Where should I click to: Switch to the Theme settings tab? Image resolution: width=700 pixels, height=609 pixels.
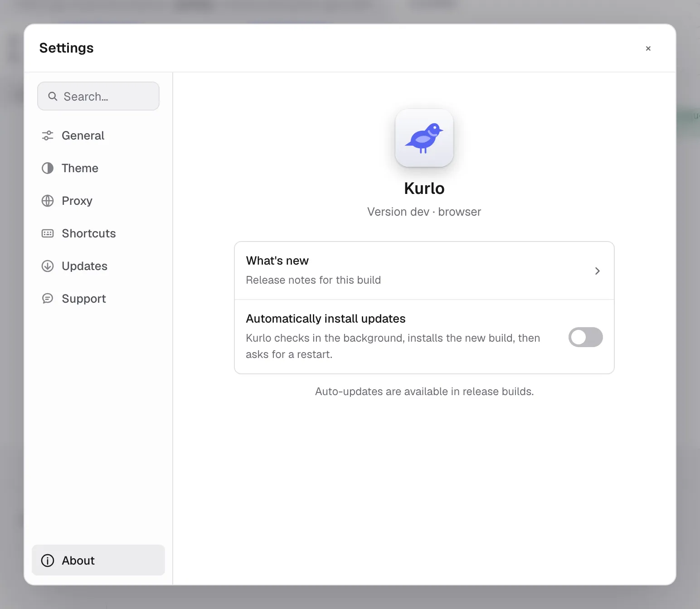click(x=98, y=168)
